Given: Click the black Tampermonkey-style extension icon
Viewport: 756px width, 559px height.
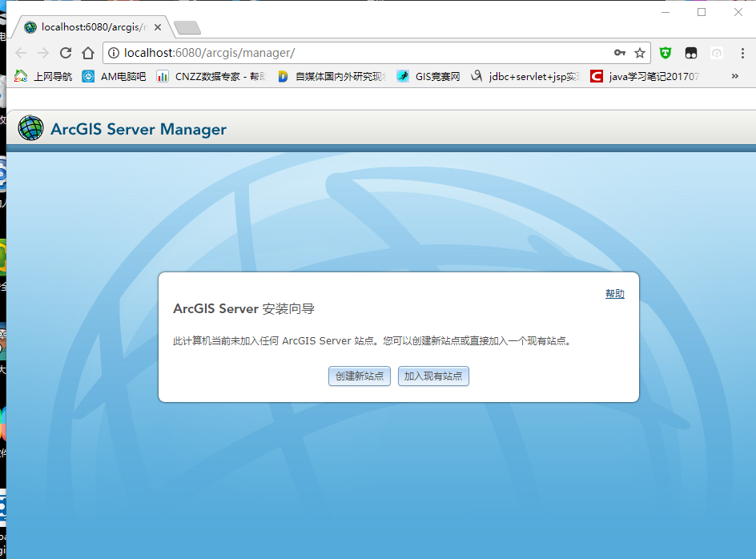Looking at the screenshot, I should pyautogui.click(x=691, y=53).
